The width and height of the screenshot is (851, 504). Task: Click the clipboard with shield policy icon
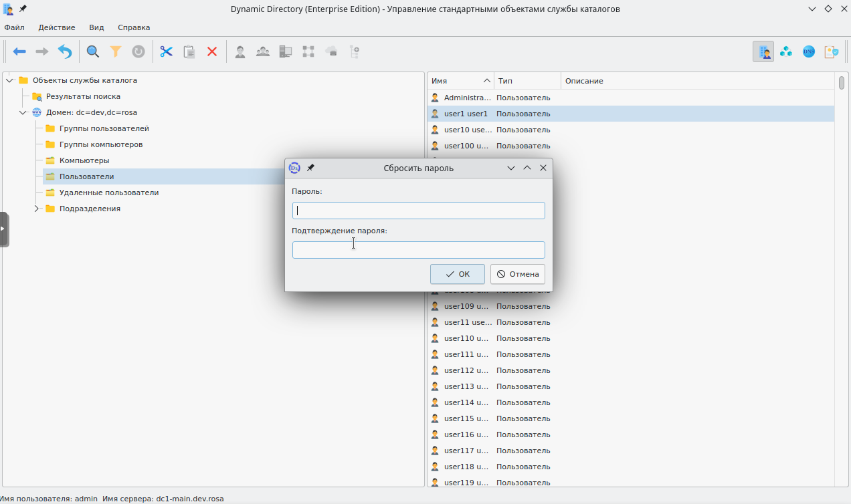click(x=832, y=51)
